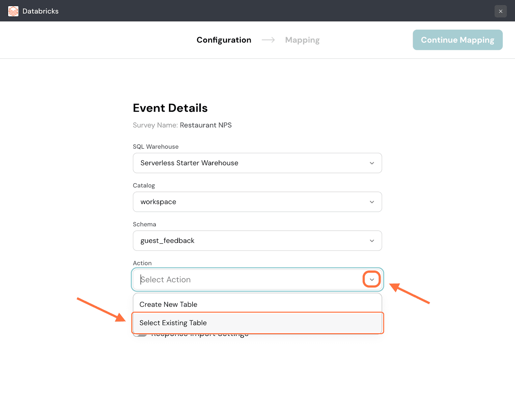Click the arrow between Configuration and Mapping

(x=268, y=40)
